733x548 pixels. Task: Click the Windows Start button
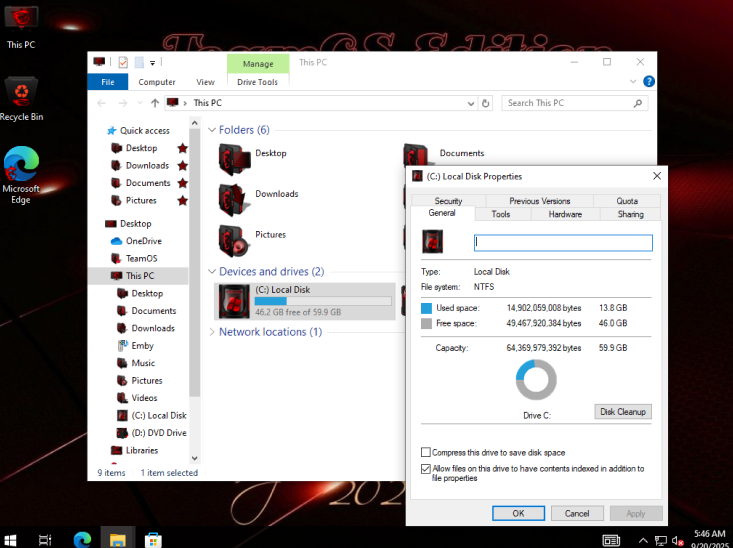[x=10, y=540]
